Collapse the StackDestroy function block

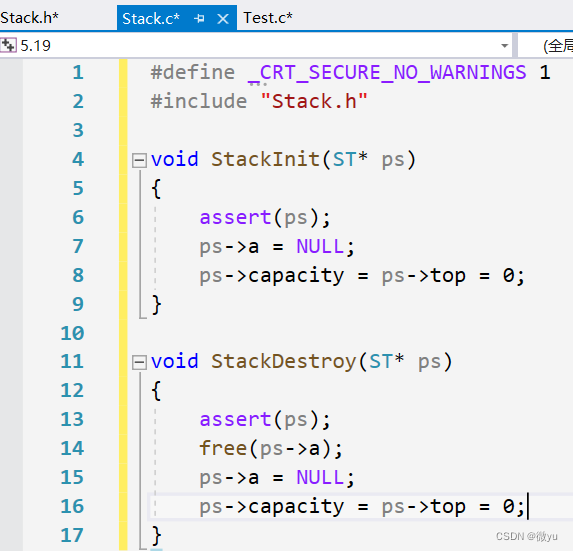point(139,362)
